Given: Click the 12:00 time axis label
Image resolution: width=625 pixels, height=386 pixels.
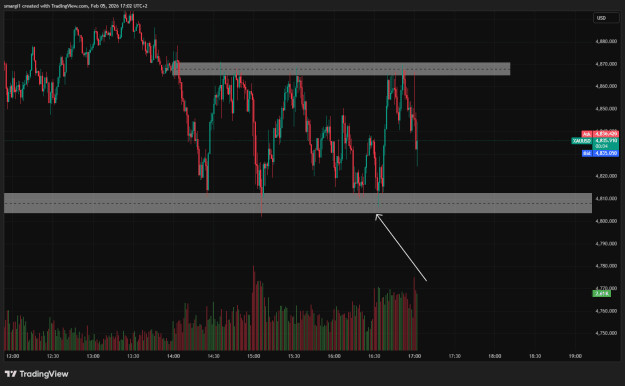Looking at the screenshot, I should (x=13, y=356).
